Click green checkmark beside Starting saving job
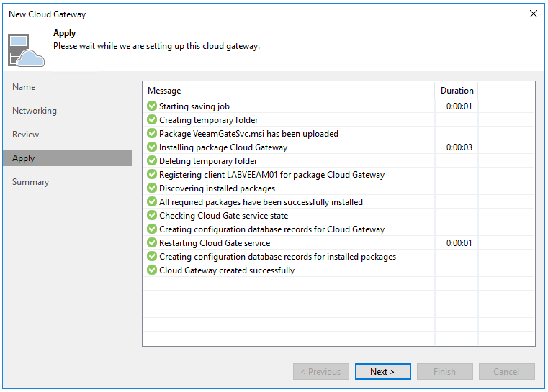Viewport: 548px width, 392px height. pos(152,106)
